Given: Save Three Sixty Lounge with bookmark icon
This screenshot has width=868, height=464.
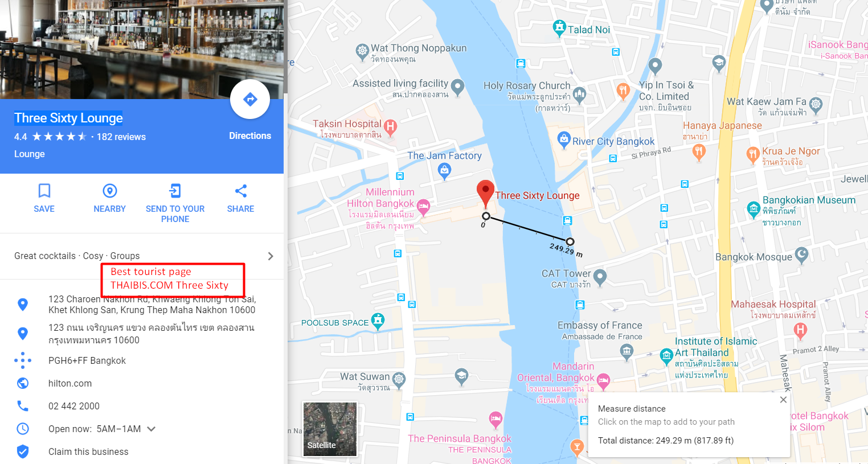Looking at the screenshot, I should click(44, 190).
